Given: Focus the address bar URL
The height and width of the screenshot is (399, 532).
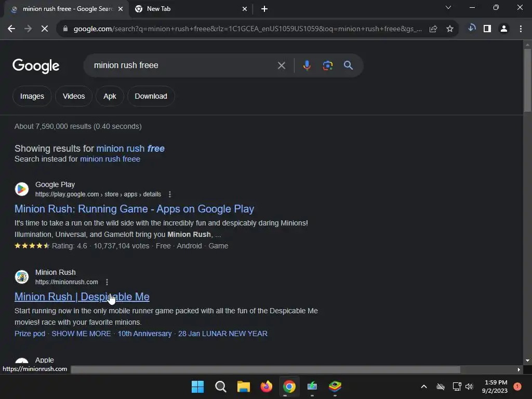Looking at the screenshot, I should coord(248,29).
